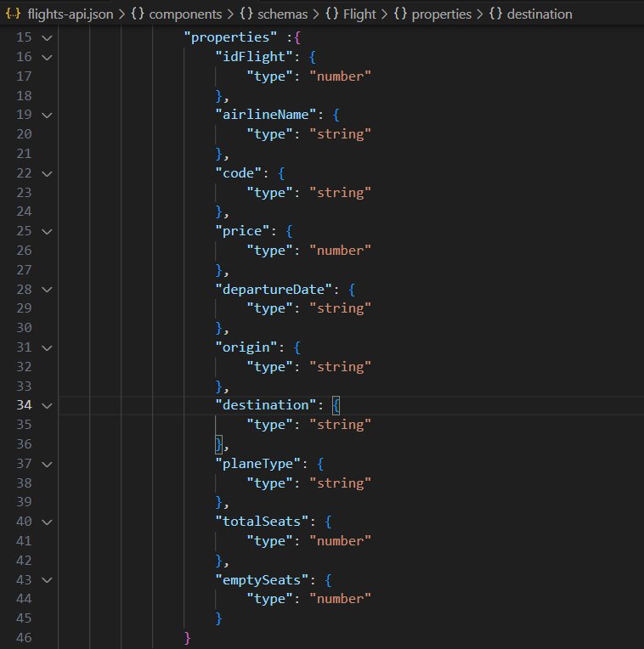The image size is (644, 649).
Task: Collapse the destination block at line 34
Action: (48, 406)
